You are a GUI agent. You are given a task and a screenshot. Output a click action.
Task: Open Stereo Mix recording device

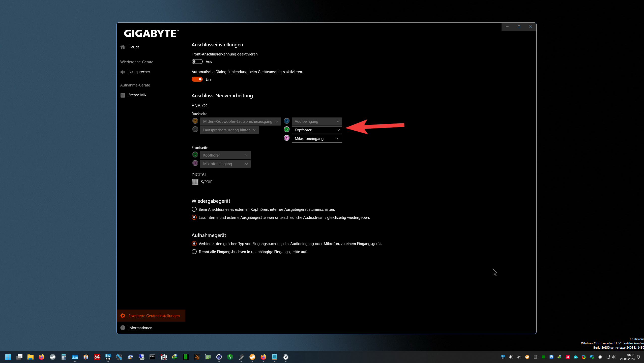137,95
